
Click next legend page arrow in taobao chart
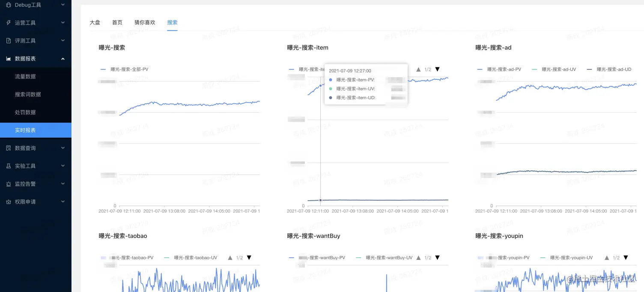[249, 258]
